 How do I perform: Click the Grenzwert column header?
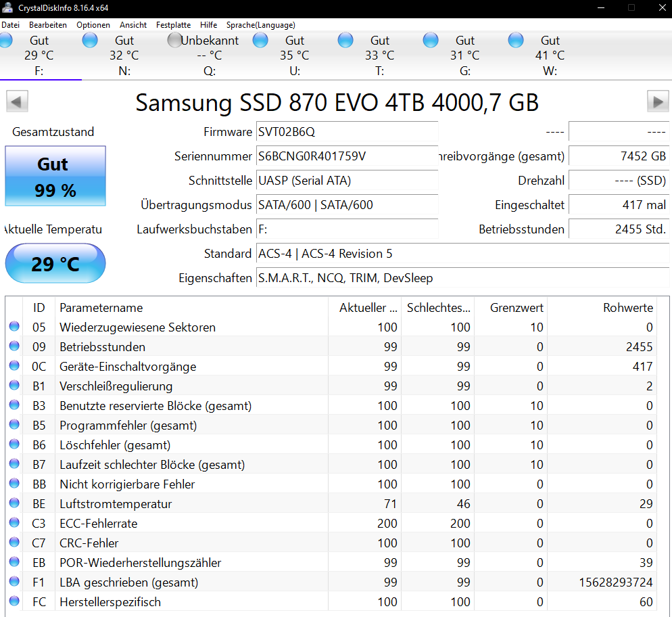[510, 307]
